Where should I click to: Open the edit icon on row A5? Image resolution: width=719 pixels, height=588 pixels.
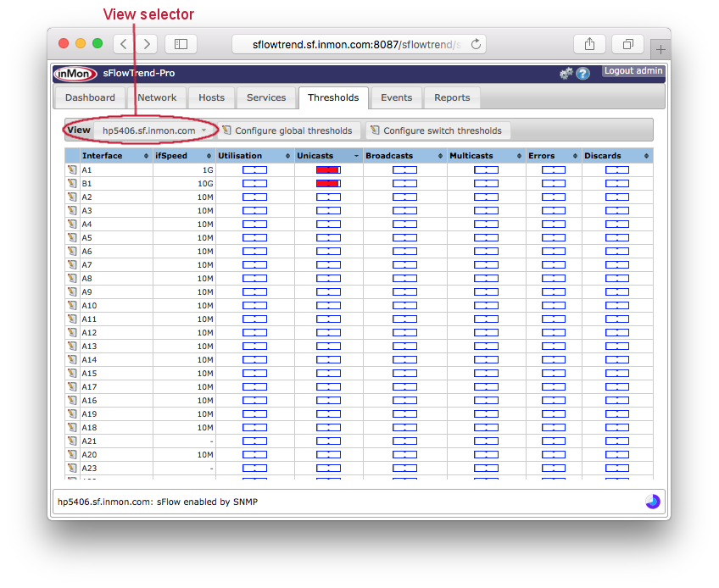coord(72,237)
